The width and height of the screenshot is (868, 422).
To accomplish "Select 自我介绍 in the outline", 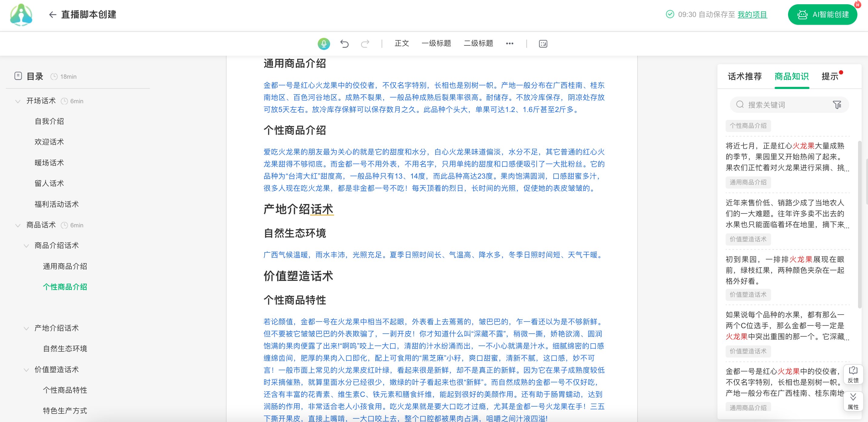I will pos(49,121).
